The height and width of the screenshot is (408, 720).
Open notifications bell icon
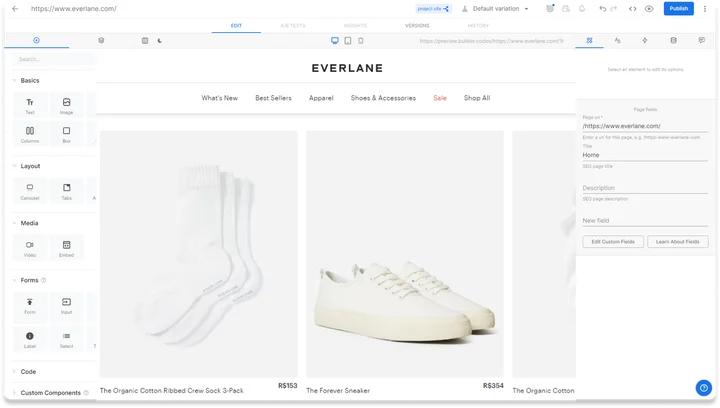582,9
